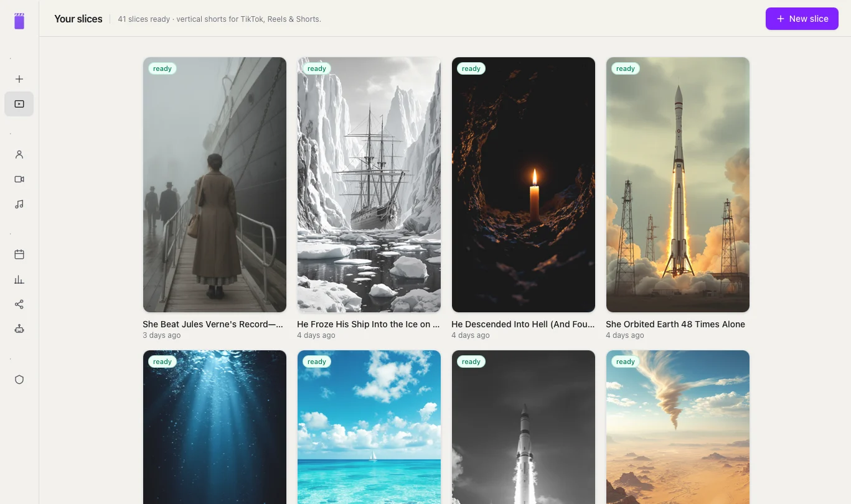Open the bar chart analytics sidebar icon
This screenshot has height=504, width=851.
click(x=19, y=279)
